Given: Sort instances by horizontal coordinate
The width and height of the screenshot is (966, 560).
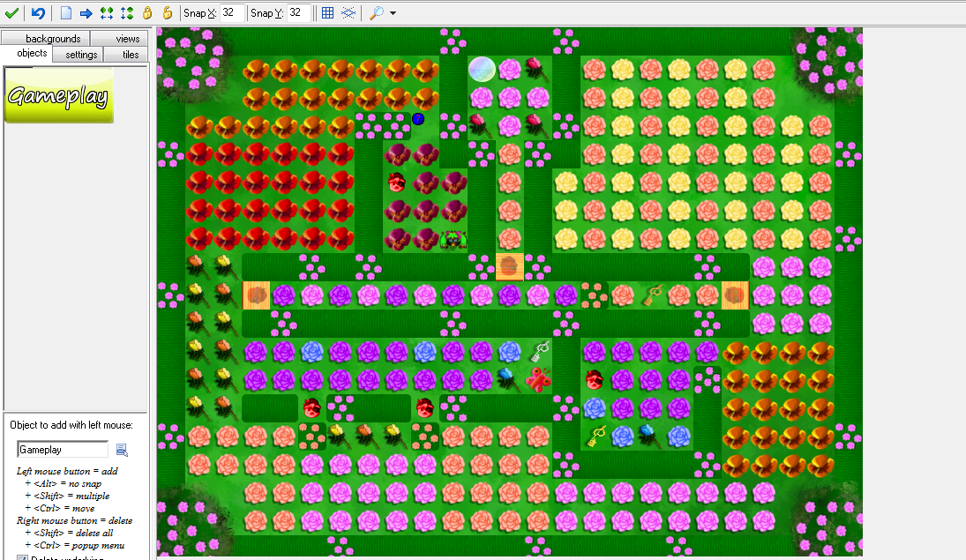Looking at the screenshot, I should (107, 13).
